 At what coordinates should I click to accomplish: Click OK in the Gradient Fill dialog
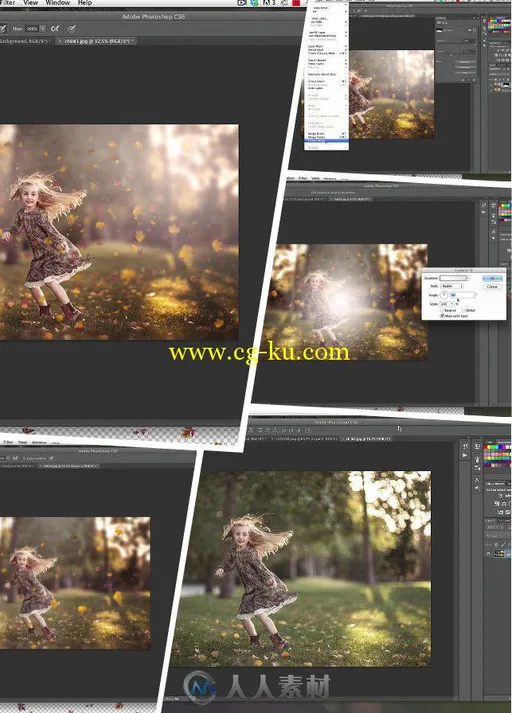pos(492,278)
